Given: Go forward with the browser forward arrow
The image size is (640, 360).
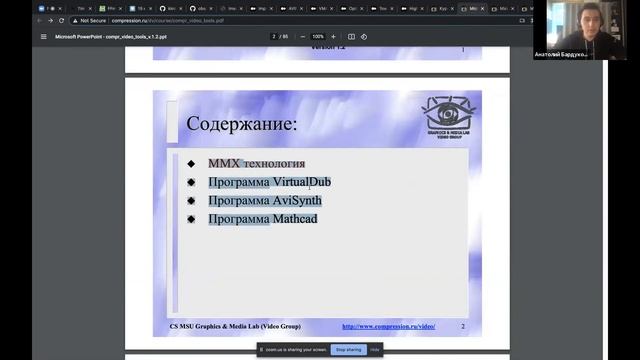Looking at the screenshot, I should [51, 20].
